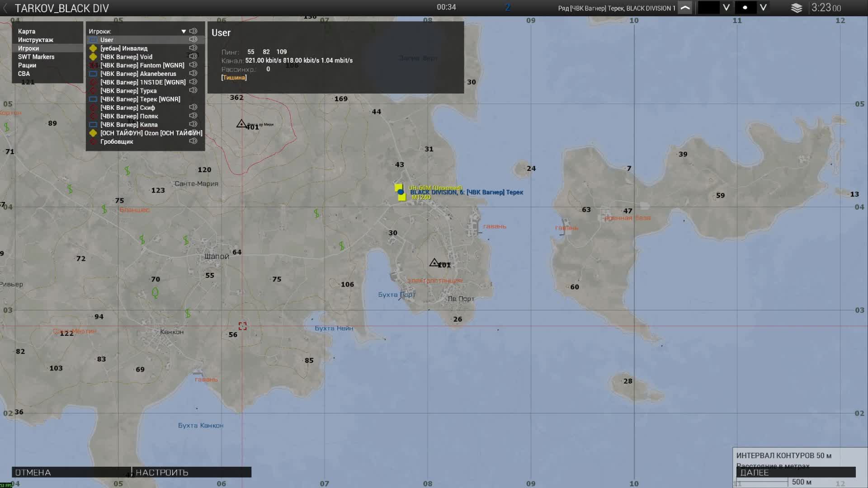Mute [ЧВК Вагнер] Килла speaker
The image size is (868, 488).
tap(193, 124)
